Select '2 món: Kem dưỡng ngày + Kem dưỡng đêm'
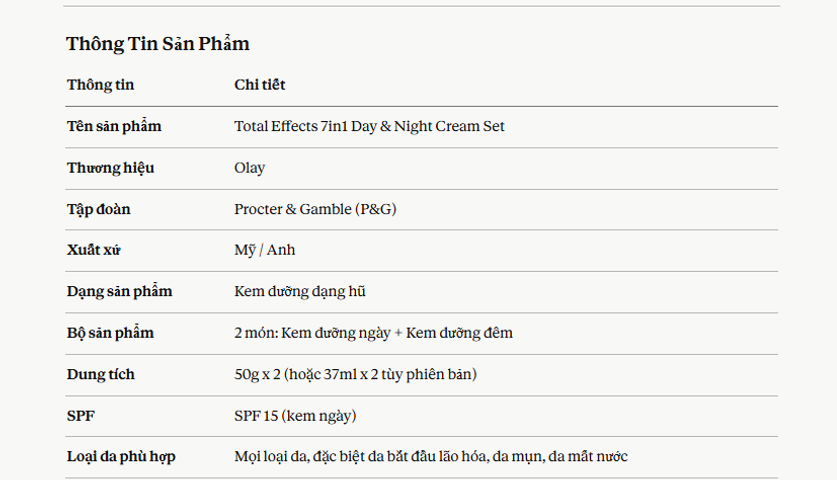The image size is (837, 480). [x=373, y=333]
